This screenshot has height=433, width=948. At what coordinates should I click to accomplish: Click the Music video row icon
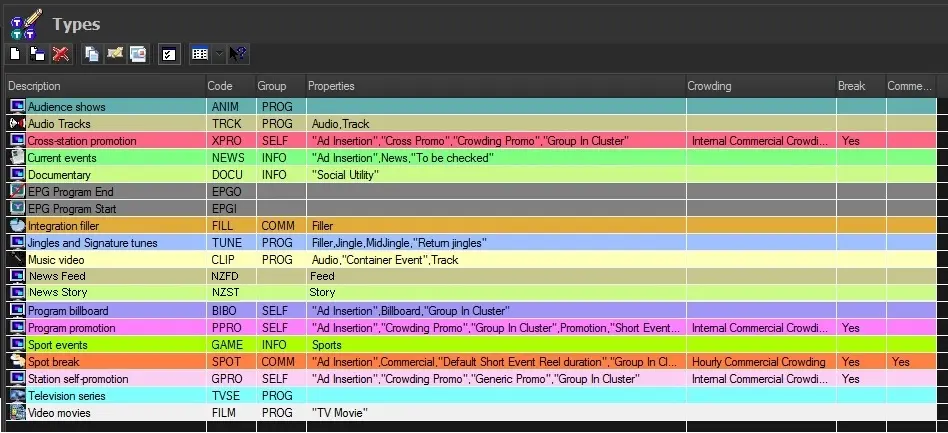(17, 260)
